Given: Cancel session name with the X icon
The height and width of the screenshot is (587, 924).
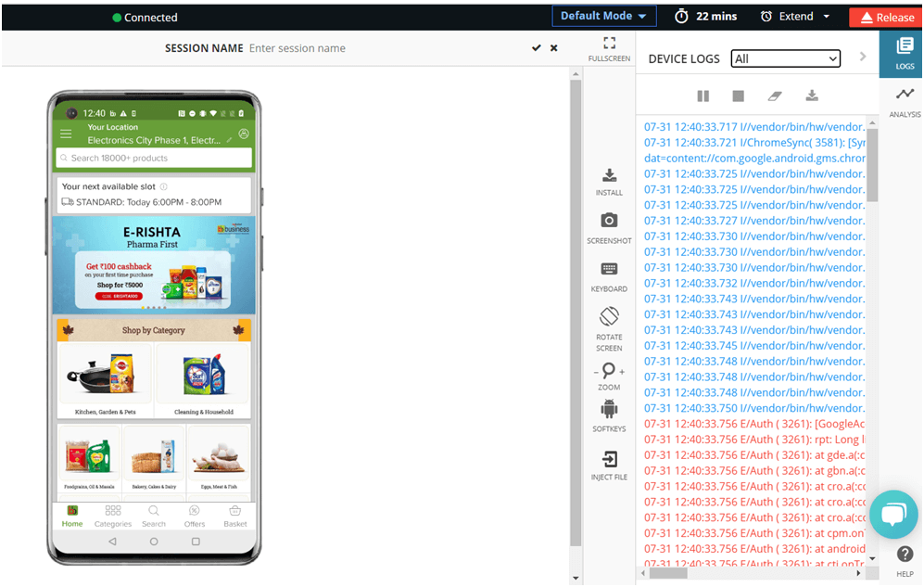Looking at the screenshot, I should point(554,47).
